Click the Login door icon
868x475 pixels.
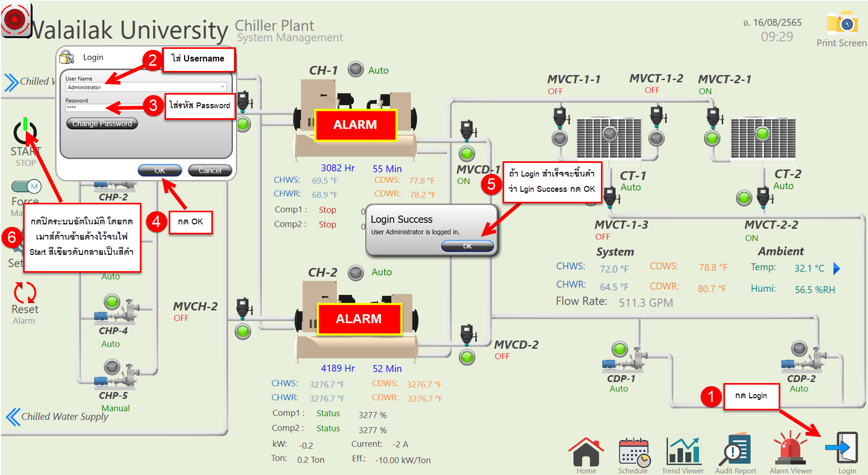pyautogui.click(x=843, y=448)
